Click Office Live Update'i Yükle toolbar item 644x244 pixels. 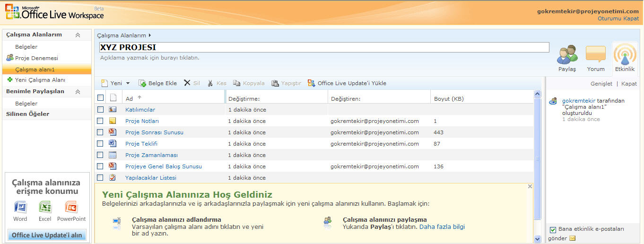click(347, 83)
